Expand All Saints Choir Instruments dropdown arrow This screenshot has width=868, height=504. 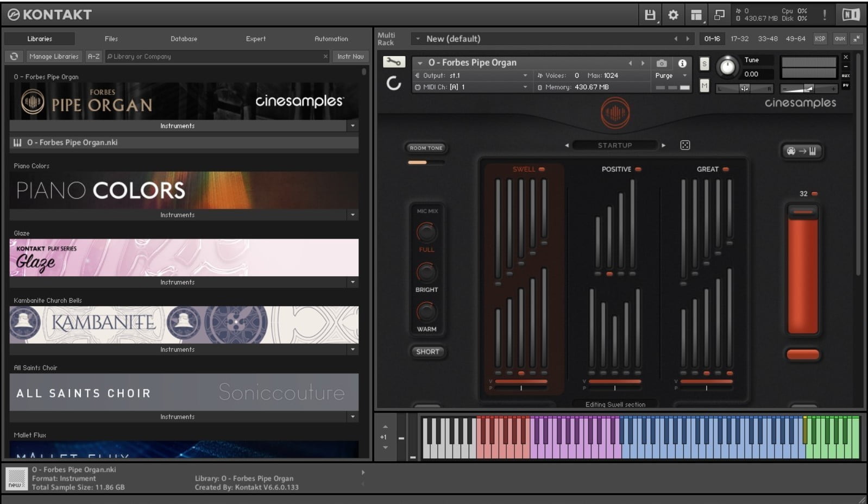click(353, 416)
